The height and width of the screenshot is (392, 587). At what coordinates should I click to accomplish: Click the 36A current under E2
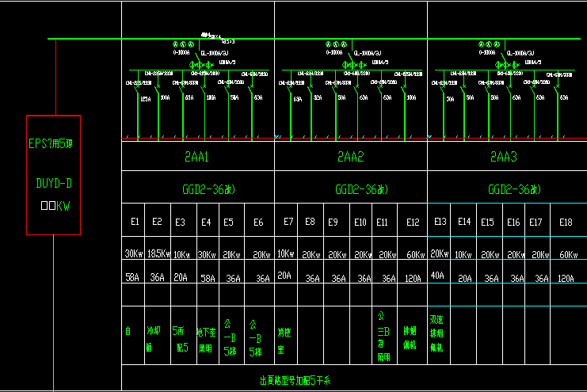pos(157,277)
